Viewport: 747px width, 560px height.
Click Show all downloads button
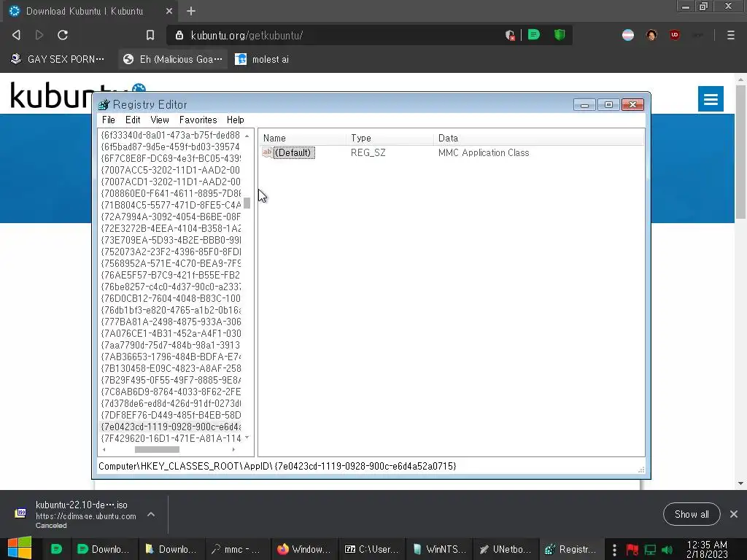[x=692, y=514]
